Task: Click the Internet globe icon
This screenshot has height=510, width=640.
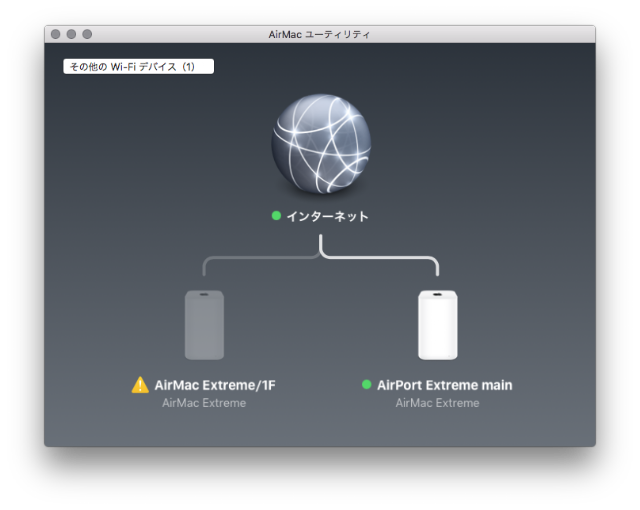Action: pos(321,144)
